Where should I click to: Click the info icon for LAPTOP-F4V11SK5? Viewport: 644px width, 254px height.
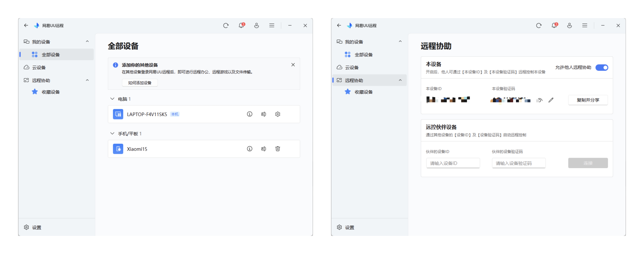tap(249, 114)
